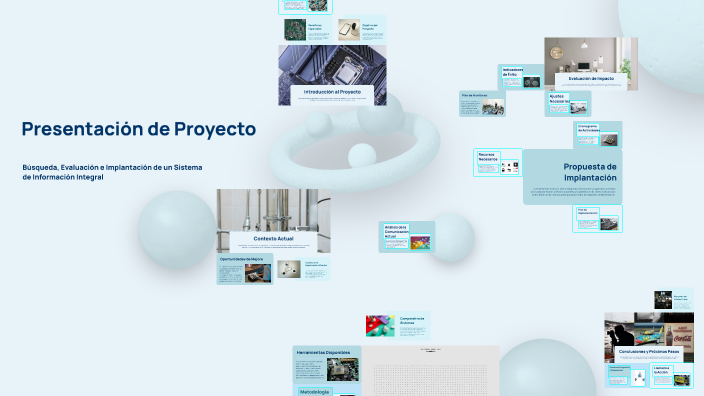Select the grey dotted-grid slide beside Herramientas Disponibles
Screen dimensions: 704x396
point(431,371)
